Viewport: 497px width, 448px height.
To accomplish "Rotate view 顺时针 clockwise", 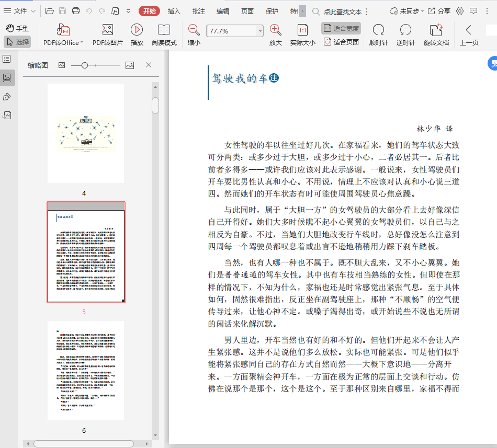I will (378, 35).
